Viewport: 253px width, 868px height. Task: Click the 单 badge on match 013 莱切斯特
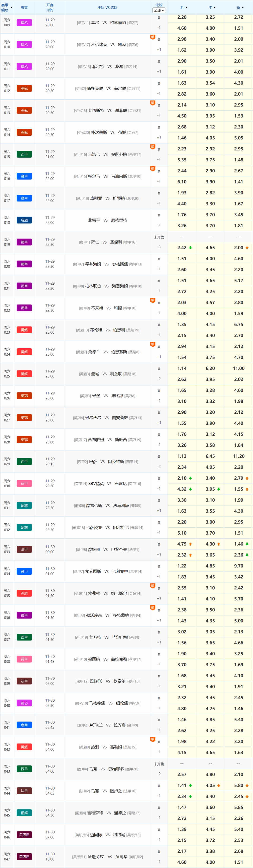pyautogui.click(x=153, y=103)
